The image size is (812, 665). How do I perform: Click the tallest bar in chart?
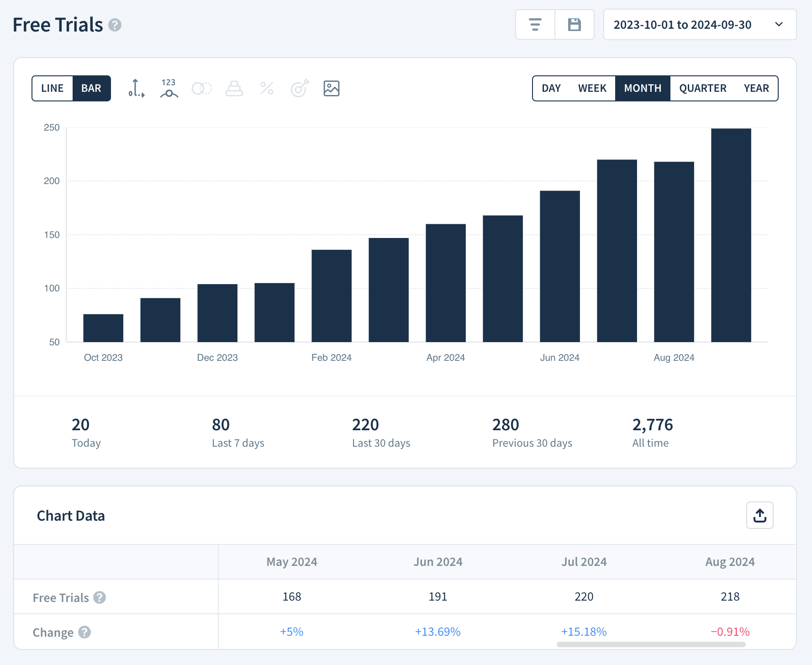731,235
